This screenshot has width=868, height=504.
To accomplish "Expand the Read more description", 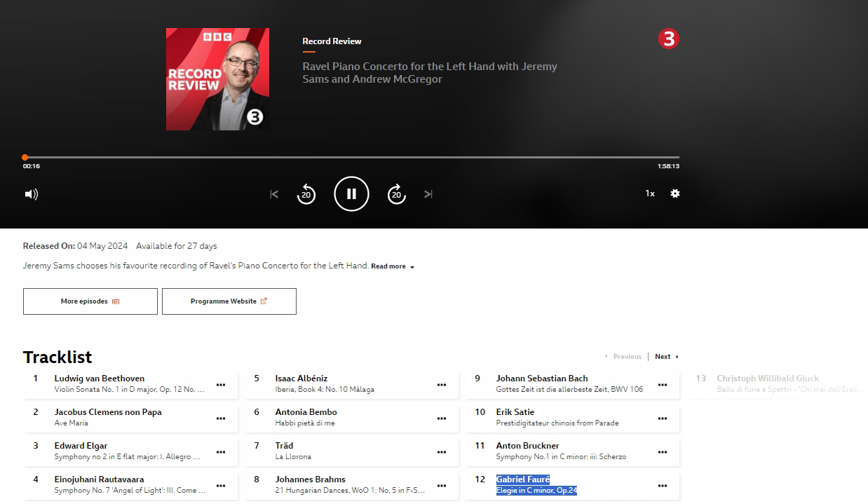I will (392, 266).
